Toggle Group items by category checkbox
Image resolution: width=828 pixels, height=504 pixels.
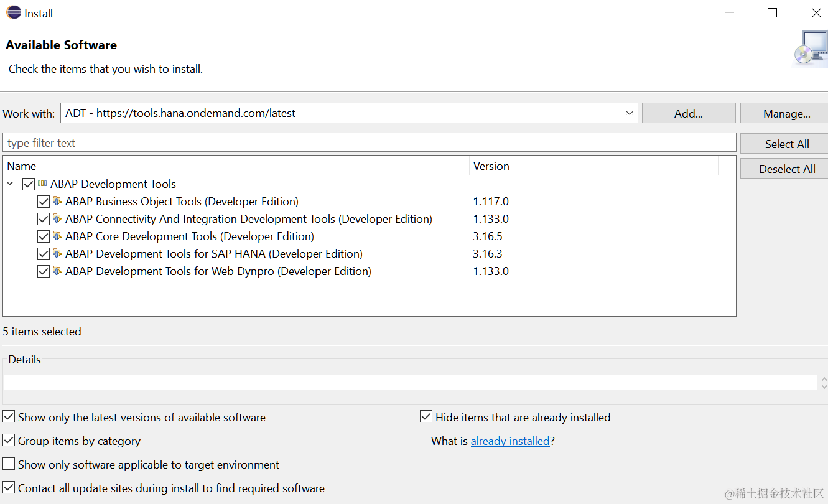[9, 441]
